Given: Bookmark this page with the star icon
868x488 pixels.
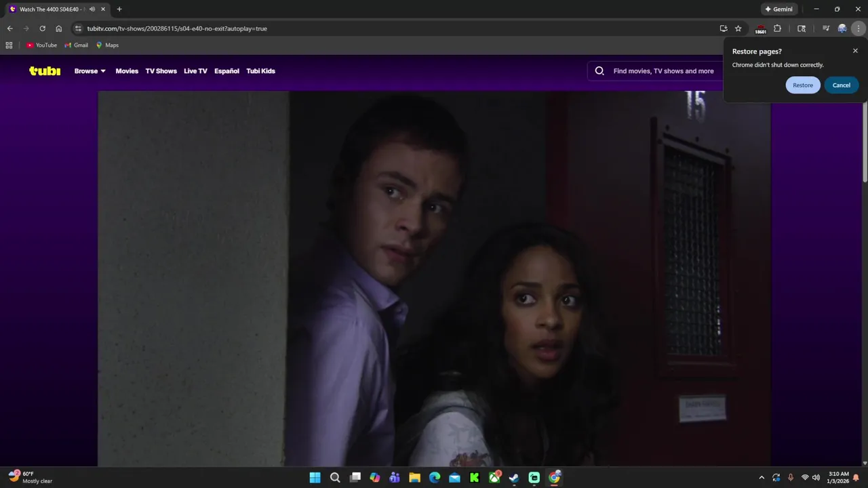Looking at the screenshot, I should (738, 28).
